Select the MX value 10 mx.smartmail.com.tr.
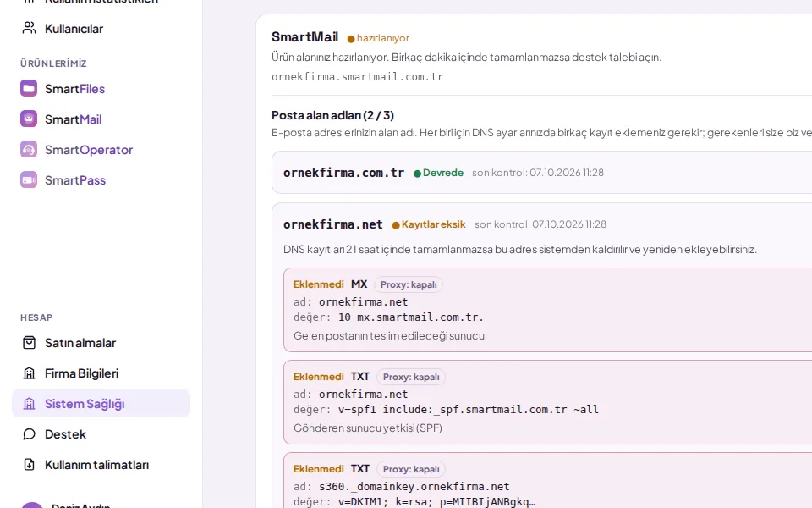 tap(411, 317)
